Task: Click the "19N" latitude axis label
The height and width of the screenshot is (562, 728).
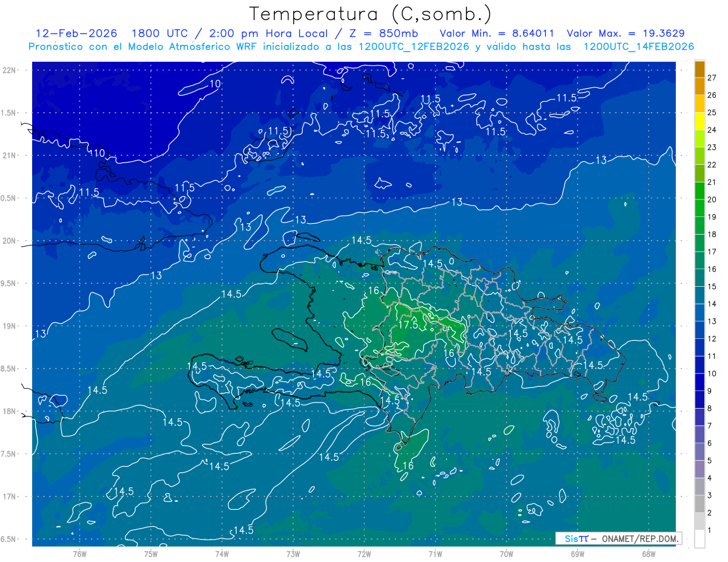Action: coord(9,326)
